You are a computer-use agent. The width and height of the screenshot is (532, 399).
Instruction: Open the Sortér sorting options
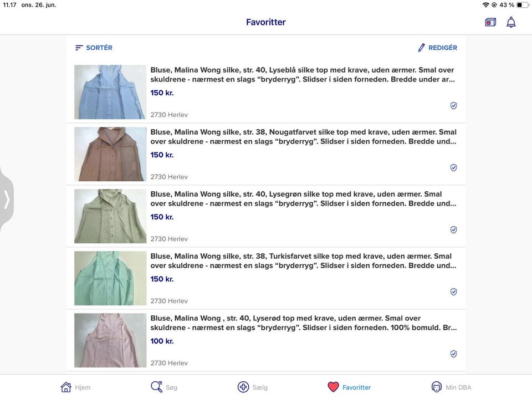[x=94, y=48]
